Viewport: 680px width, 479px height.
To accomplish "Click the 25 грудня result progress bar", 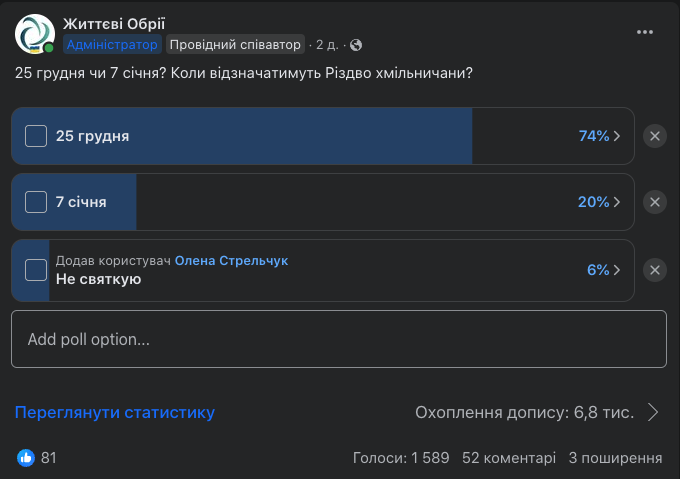I will (300, 136).
